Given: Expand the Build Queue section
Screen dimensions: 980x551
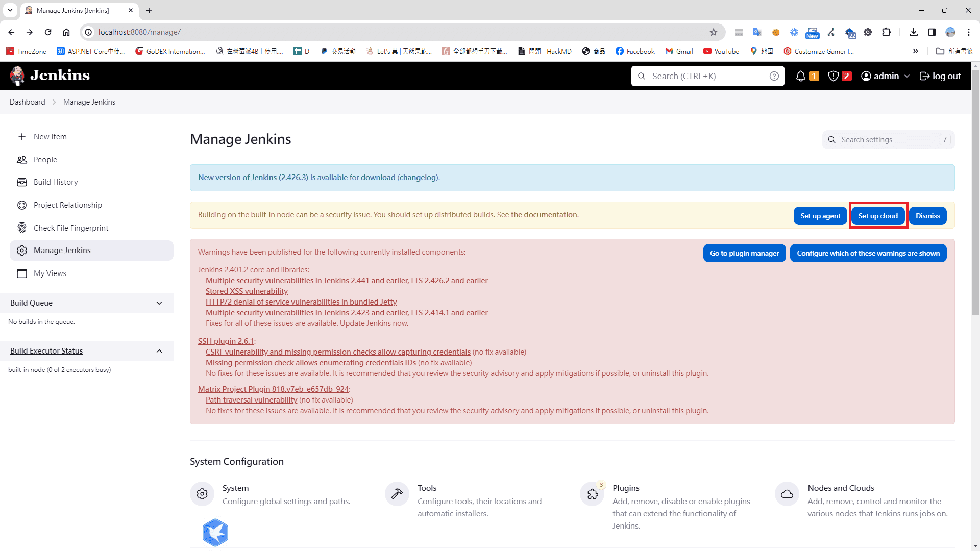Looking at the screenshot, I should [x=159, y=303].
